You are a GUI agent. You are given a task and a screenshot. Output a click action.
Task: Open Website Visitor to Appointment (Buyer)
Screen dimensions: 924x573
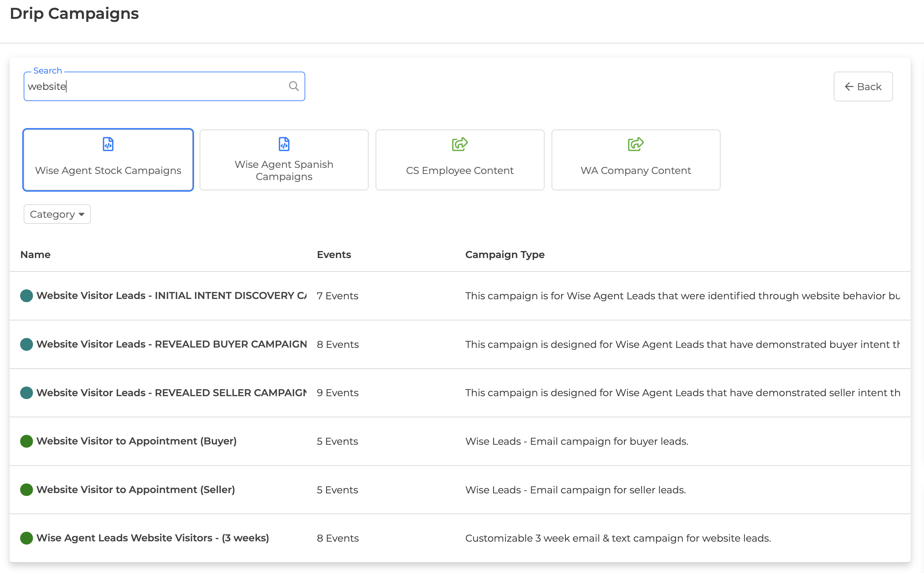point(137,441)
